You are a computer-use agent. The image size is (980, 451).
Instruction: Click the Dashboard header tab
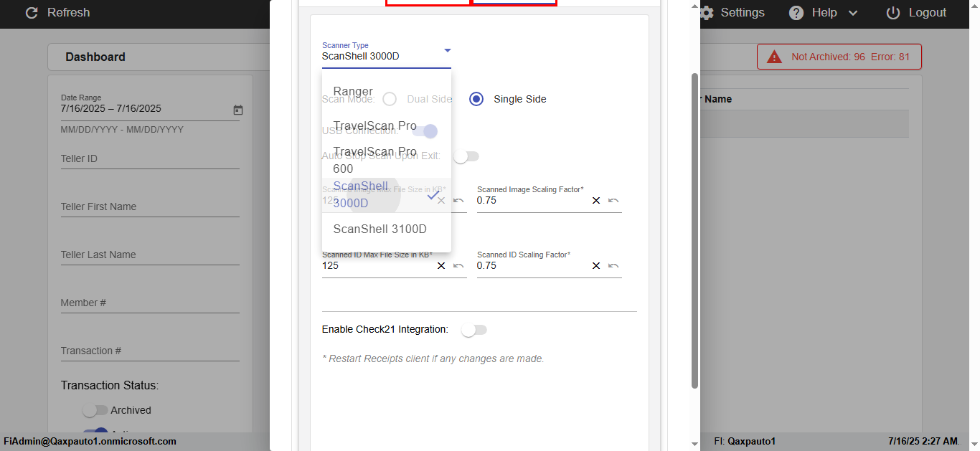[95, 57]
